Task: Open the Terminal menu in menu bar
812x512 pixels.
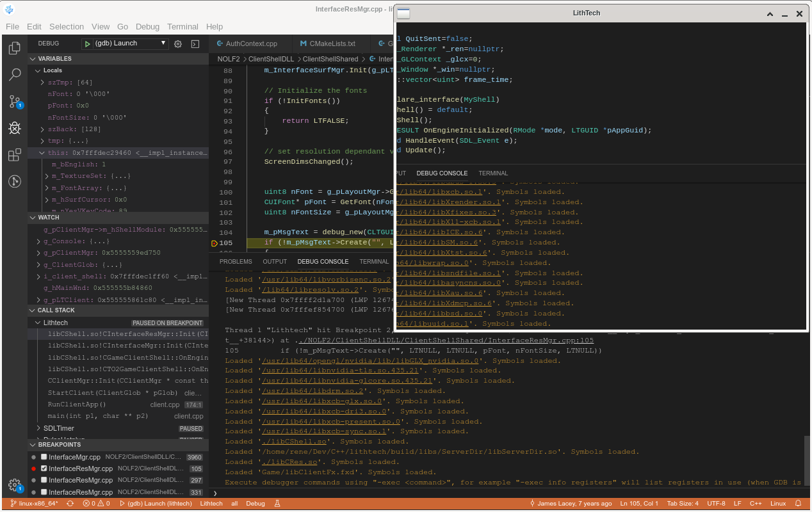Action: 183,26
